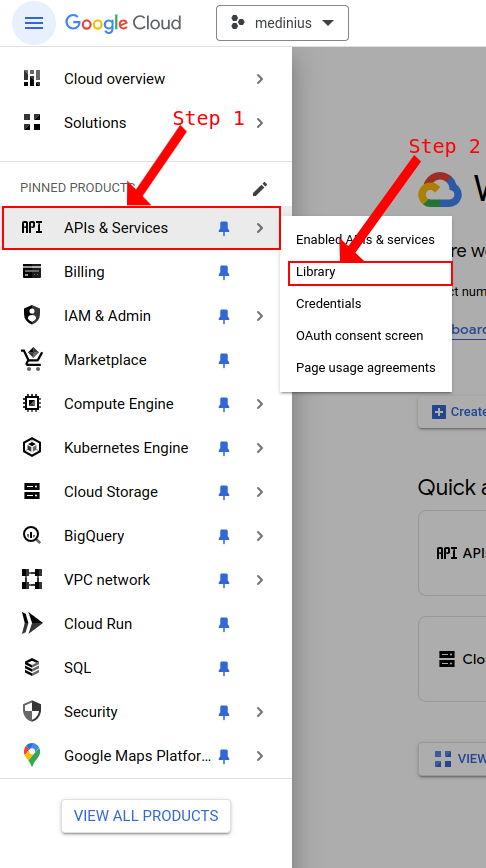
Task: Click the BigQuery magnifier icon
Action: pos(32,536)
